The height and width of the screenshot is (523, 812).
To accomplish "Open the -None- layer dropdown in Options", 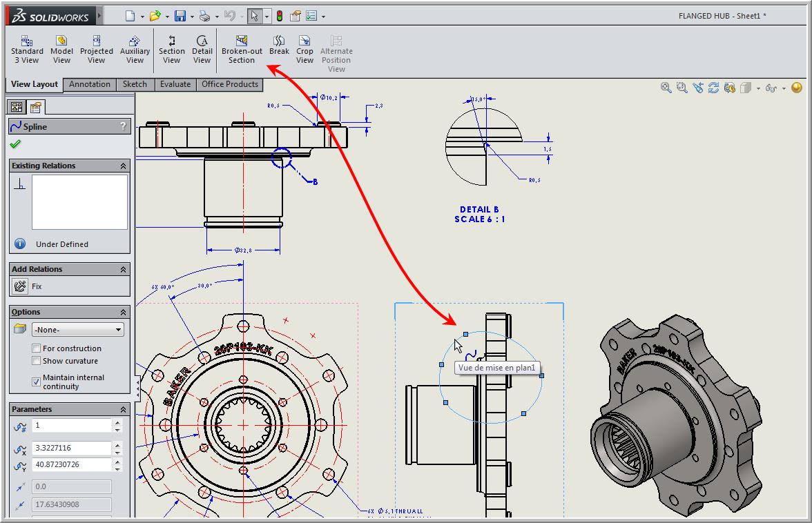I will (117, 329).
